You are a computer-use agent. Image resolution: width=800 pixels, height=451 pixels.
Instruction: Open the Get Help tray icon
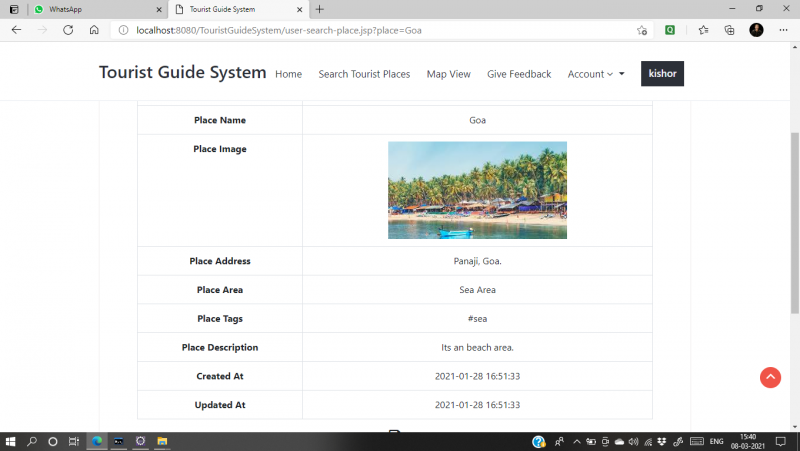(x=538, y=441)
